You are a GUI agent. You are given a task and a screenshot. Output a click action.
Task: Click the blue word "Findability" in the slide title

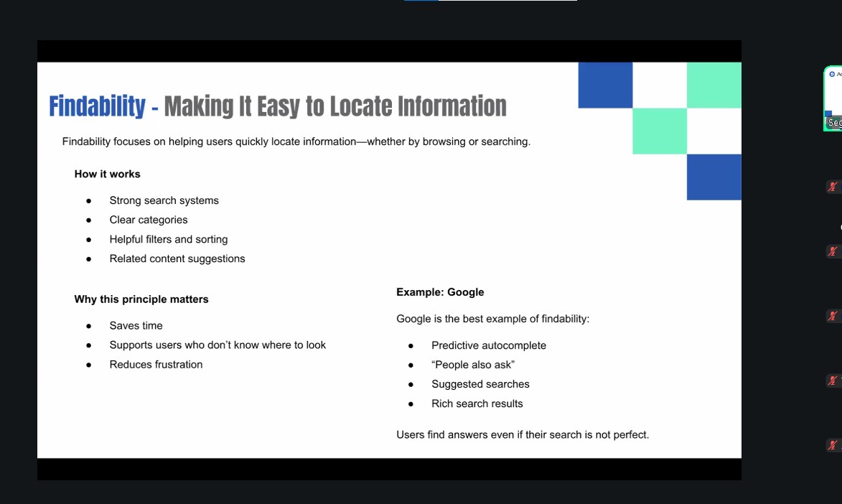point(97,106)
